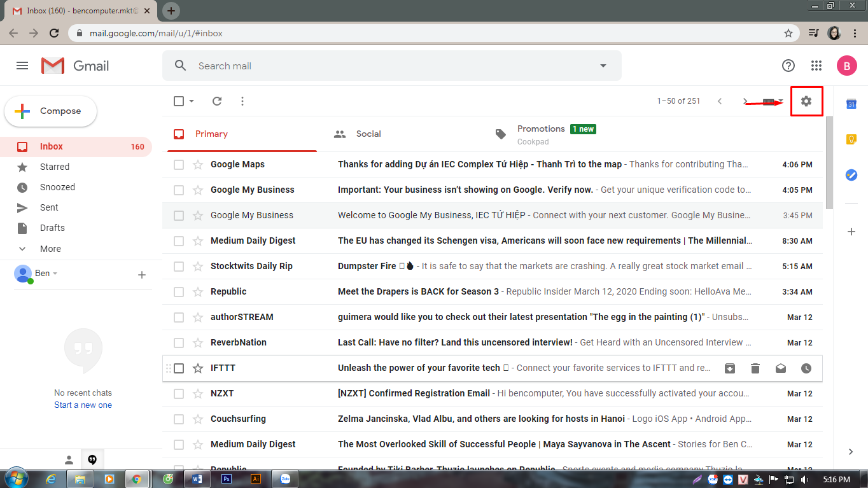The image size is (868, 488).
Task: Open Google Keep side panel
Action: click(851, 139)
